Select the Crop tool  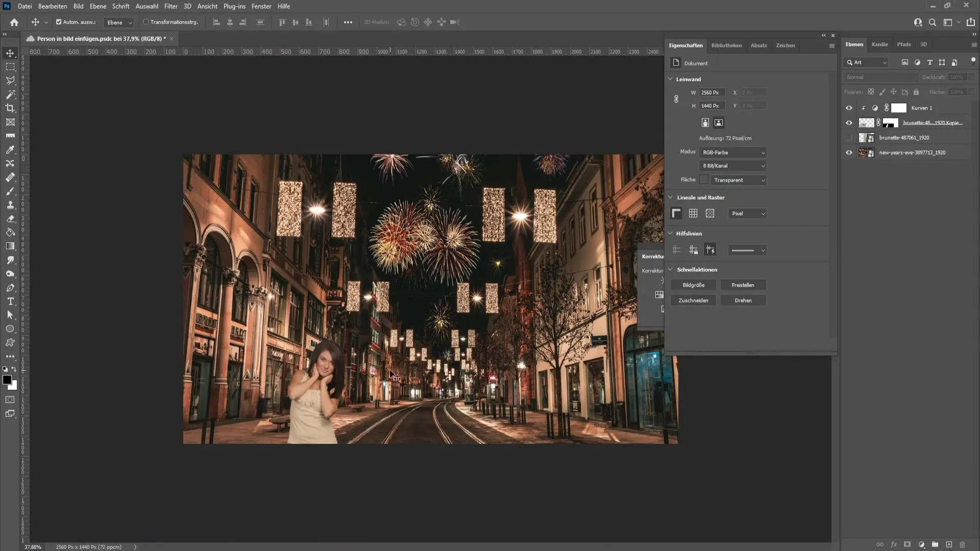coord(10,108)
